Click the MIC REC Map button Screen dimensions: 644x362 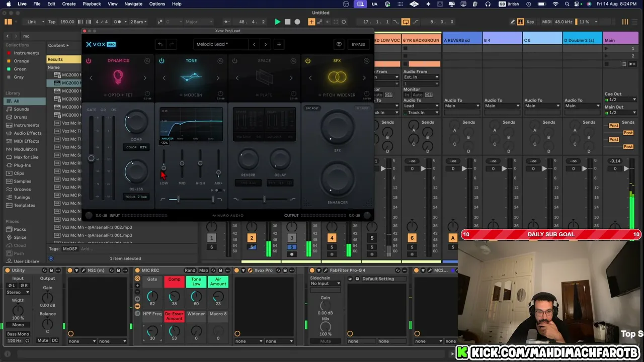click(x=204, y=270)
